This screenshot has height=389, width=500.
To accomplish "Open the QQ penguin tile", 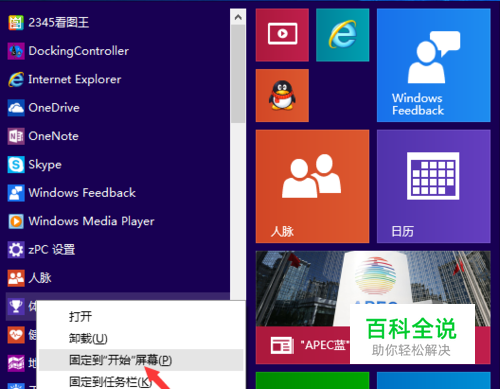I will (282, 95).
